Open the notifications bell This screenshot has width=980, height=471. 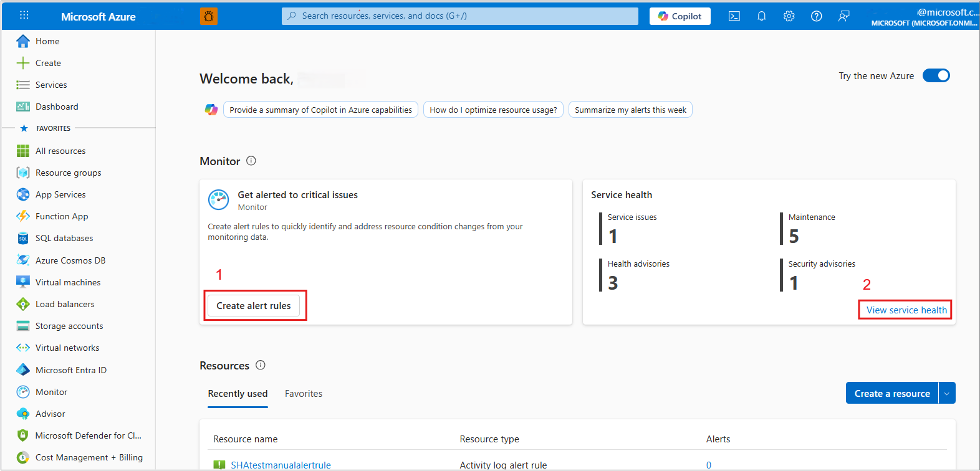pyautogui.click(x=761, y=16)
